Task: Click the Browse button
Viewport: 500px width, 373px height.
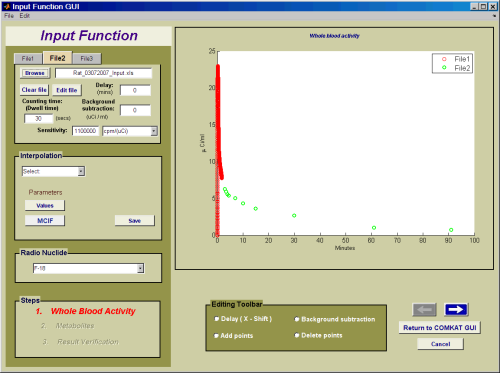Action: [x=35, y=73]
